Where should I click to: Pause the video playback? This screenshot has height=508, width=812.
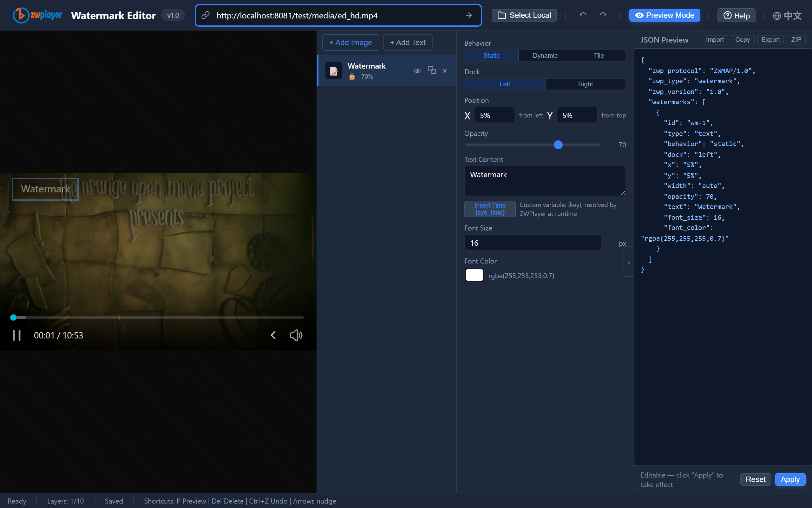pos(16,335)
